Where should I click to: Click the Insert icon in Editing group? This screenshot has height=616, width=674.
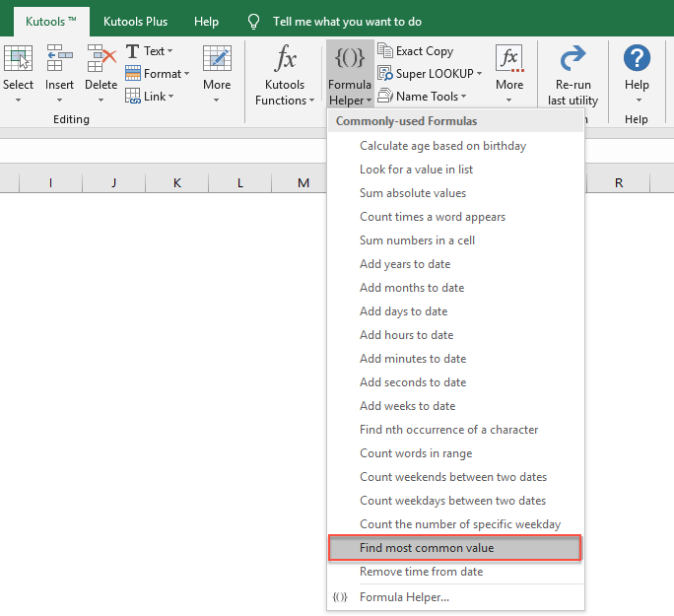(x=59, y=61)
